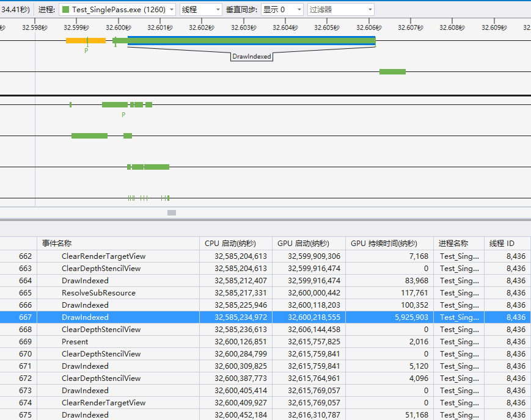The height and width of the screenshot is (420, 531).
Task: Select the orange block on the first timeline lane
Action: (86, 41)
